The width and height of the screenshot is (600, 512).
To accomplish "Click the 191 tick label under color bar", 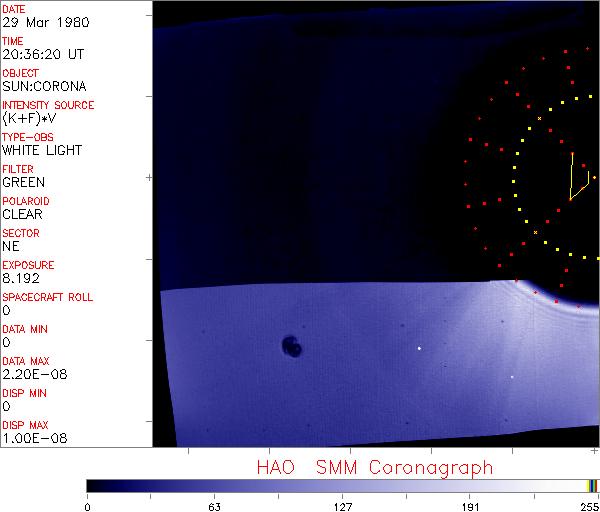I will [x=470, y=506].
